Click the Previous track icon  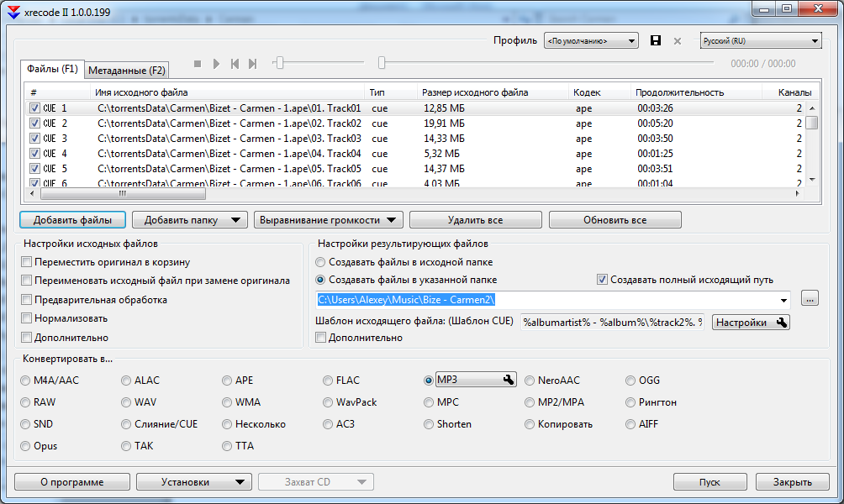(x=235, y=64)
